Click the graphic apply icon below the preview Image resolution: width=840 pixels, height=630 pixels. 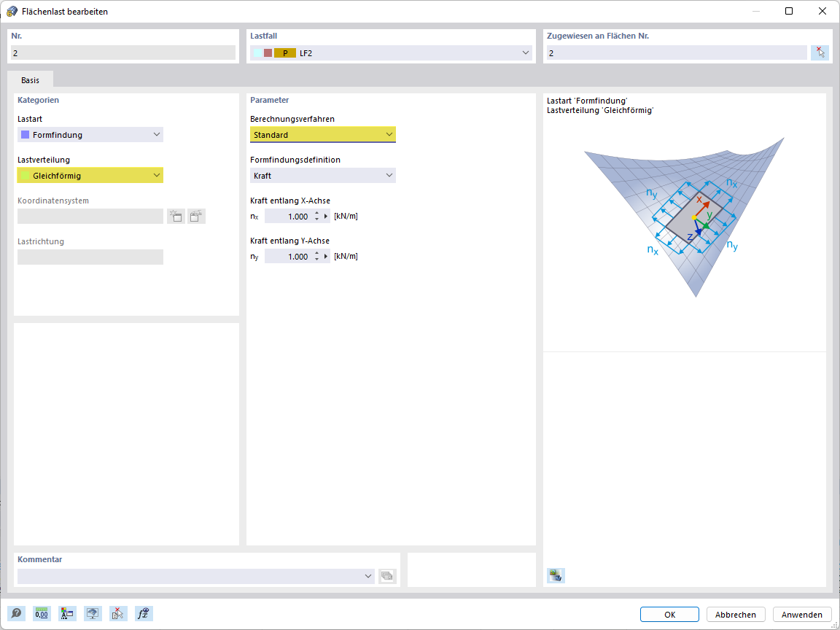[555, 575]
